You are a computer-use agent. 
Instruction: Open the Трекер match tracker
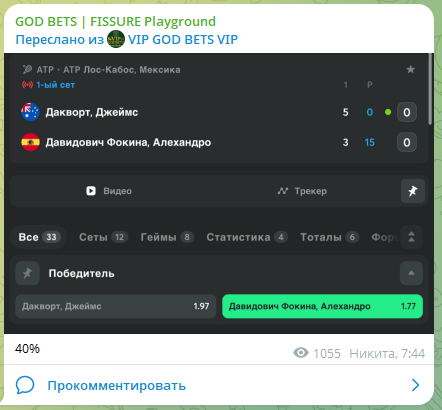click(x=302, y=191)
